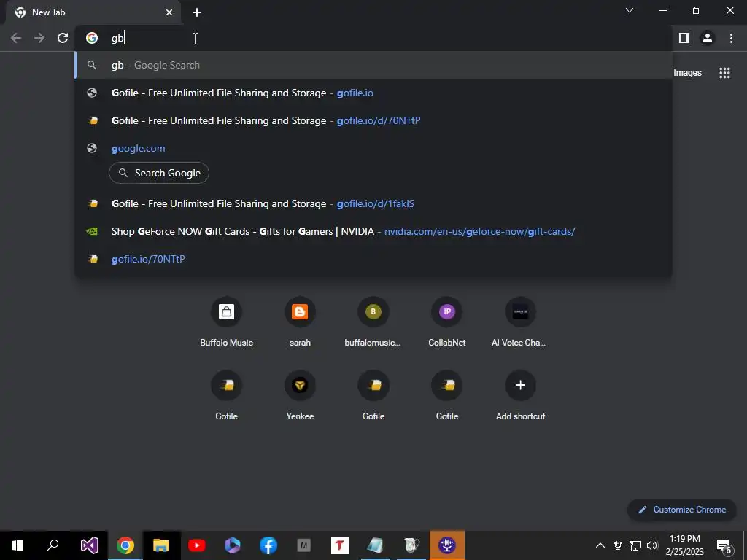Screen dimensions: 747x560
Task: Open the orange microphone app in taskbar
Action: coord(447,545)
